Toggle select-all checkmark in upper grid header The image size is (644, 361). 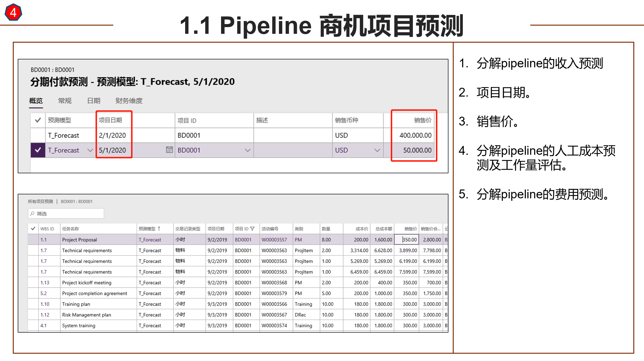38,120
